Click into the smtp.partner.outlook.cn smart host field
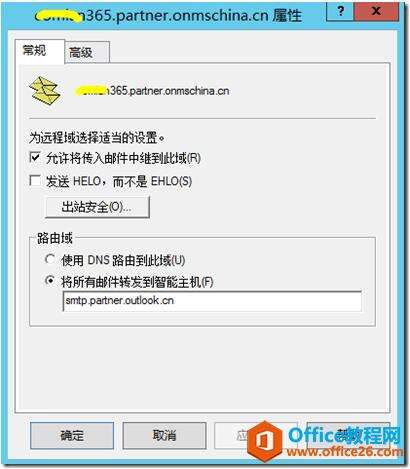 pyautogui.click(x=212, y=301)
